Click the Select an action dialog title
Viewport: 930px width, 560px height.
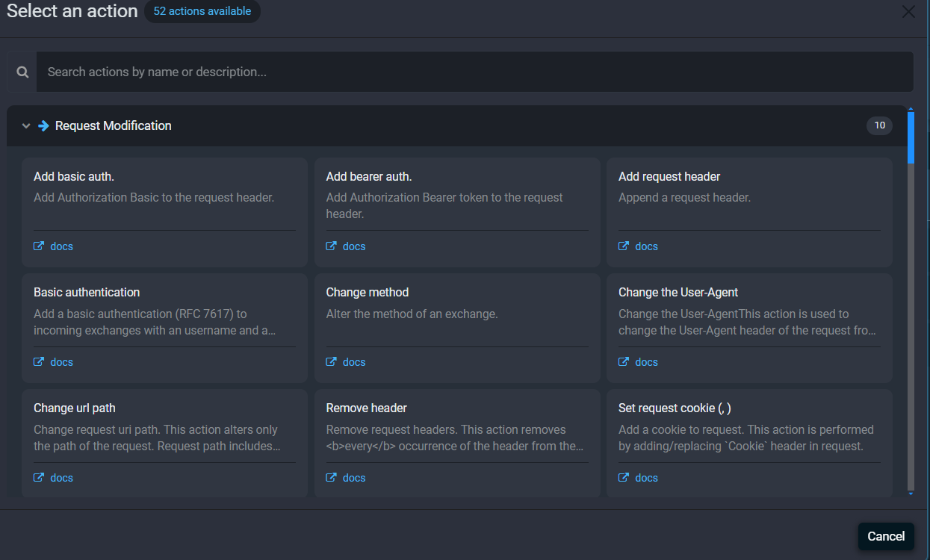(x=72, y=11)
